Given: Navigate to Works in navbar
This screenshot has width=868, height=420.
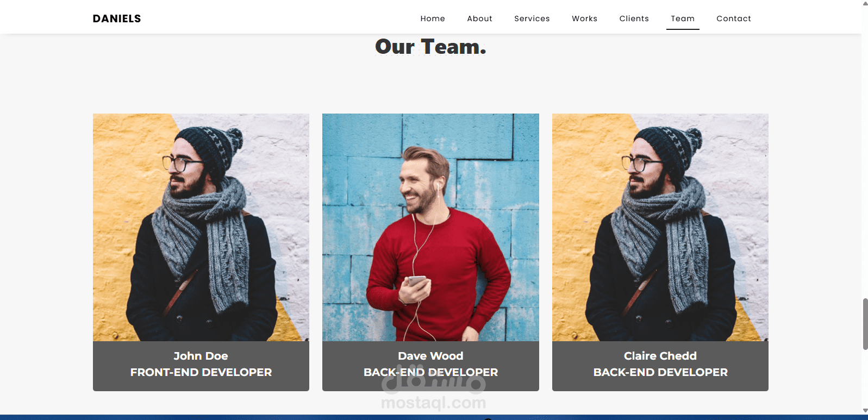Looking at the screenshot, I should tap(584, 18).
